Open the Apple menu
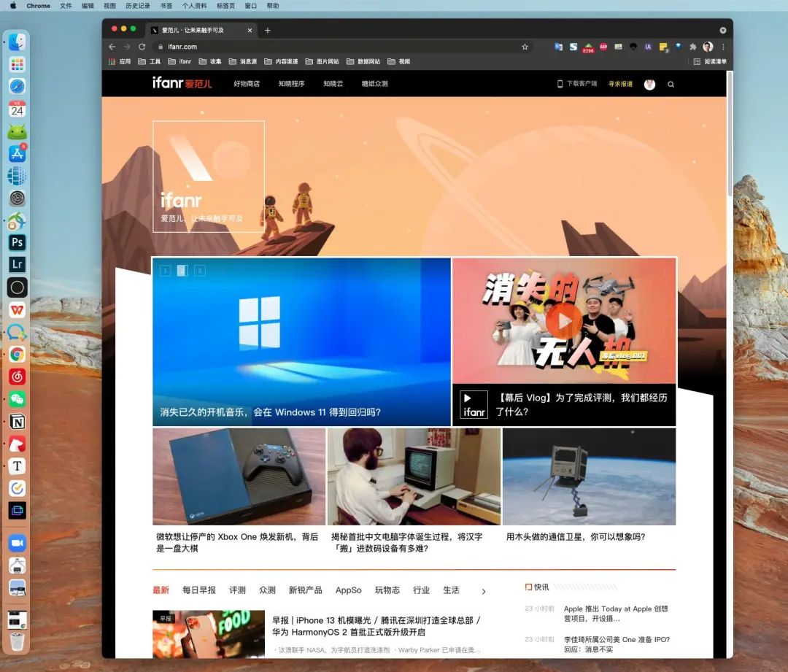The width and height of the screenshot is (788, 672). pyautogui.click(x=13, y=6)
